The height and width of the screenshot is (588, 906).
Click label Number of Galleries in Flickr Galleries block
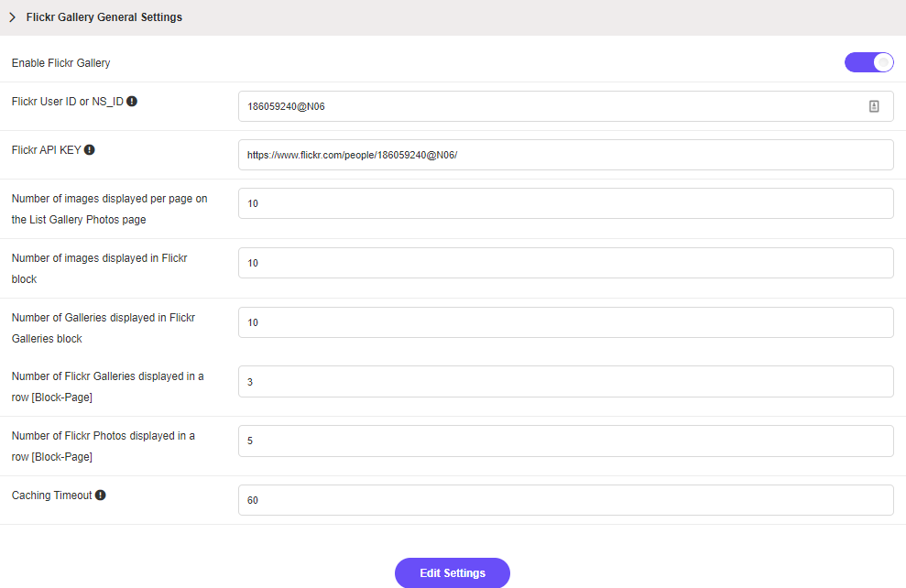click(x=104, y=328)
